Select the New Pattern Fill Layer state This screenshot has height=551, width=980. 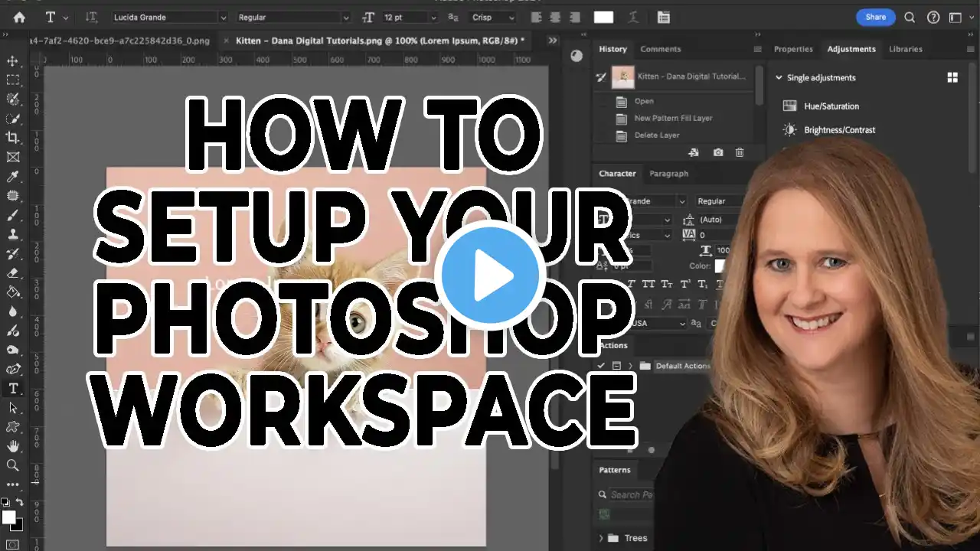[x=675, y=119]
